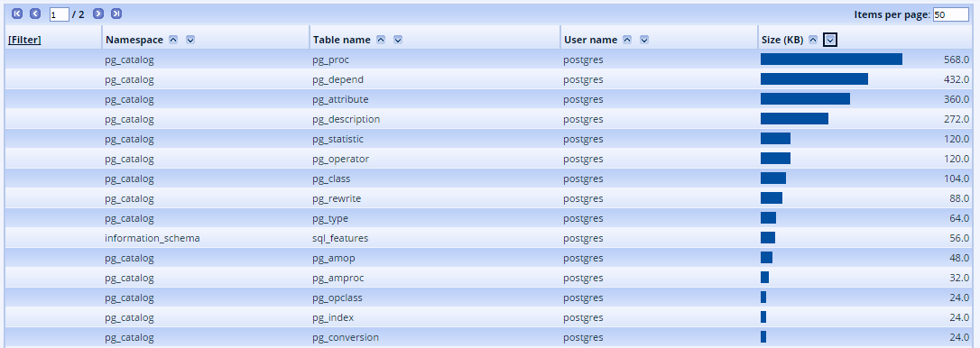Click the current page number field
The height and width of the screenshot is (348, 980).
pos(60,14)
